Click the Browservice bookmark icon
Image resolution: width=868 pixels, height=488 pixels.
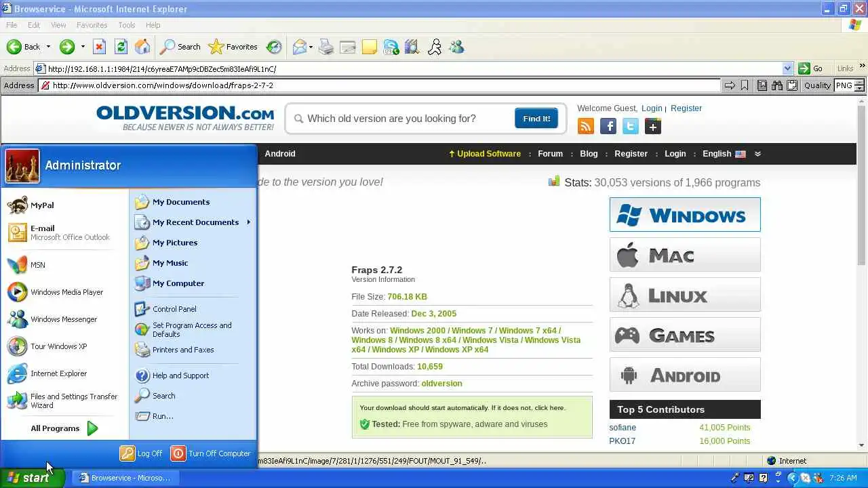[745, 85]
